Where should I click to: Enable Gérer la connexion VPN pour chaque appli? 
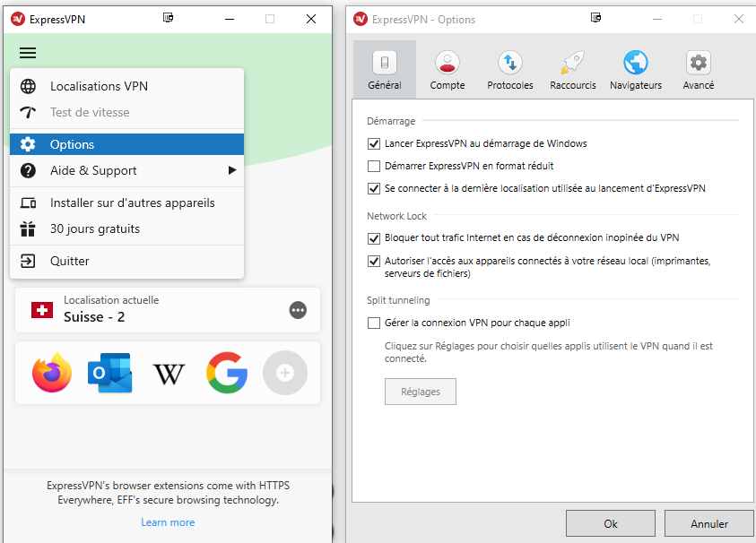click(374, 323)
